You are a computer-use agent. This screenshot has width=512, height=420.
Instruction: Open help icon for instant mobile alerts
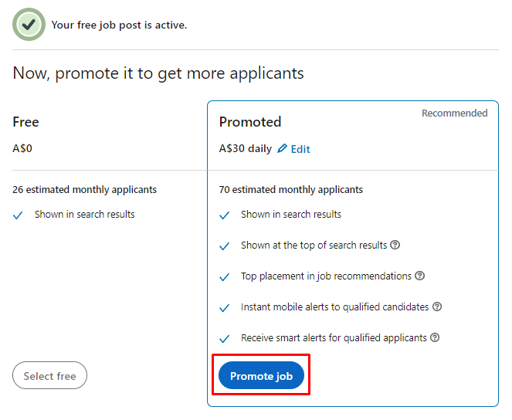[x=437, y=307]
